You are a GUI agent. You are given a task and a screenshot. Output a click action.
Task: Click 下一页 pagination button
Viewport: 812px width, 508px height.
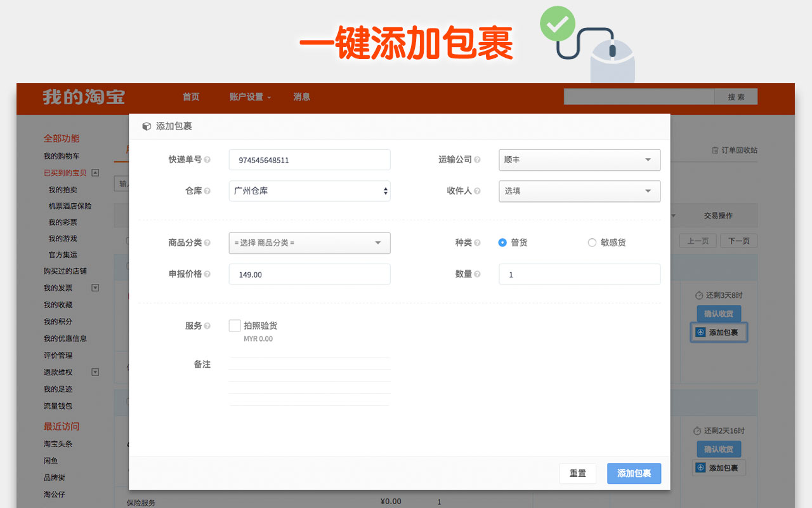739,241
